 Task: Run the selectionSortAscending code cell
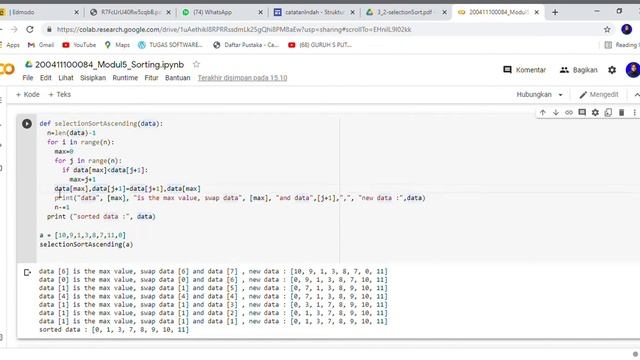click(x=27, y=124)
